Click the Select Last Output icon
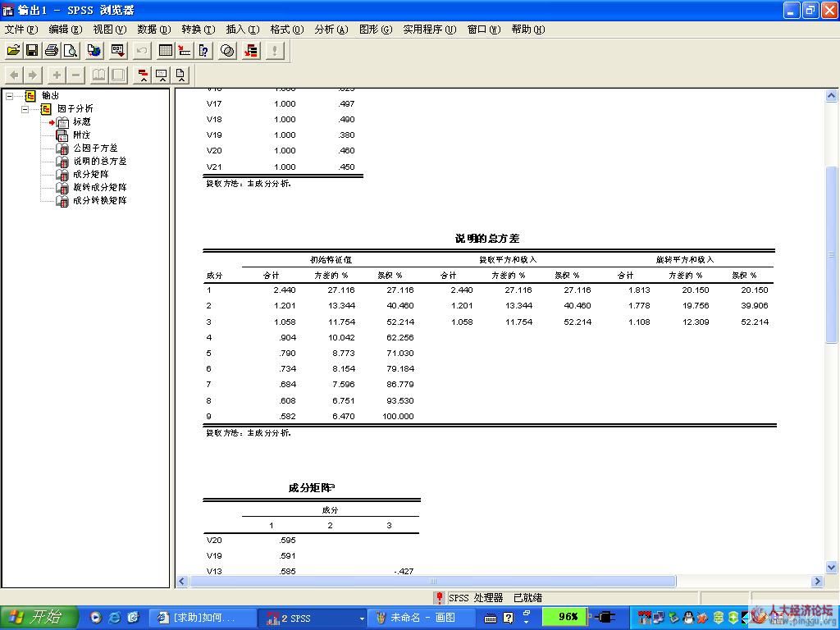 coord(251,50)
